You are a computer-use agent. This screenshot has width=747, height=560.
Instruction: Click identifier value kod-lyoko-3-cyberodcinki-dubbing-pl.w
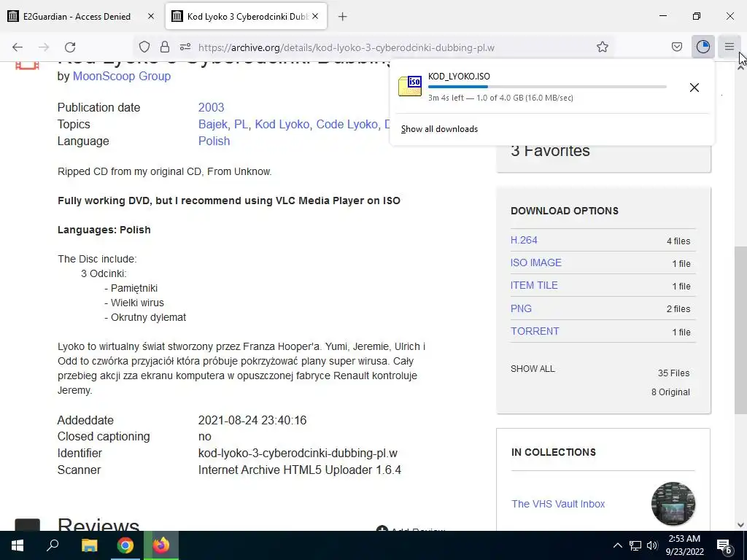tap(298, 454)
